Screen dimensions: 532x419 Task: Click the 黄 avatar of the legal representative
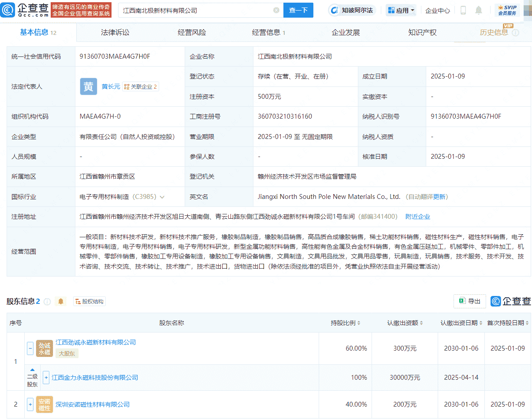coord(88,86)
